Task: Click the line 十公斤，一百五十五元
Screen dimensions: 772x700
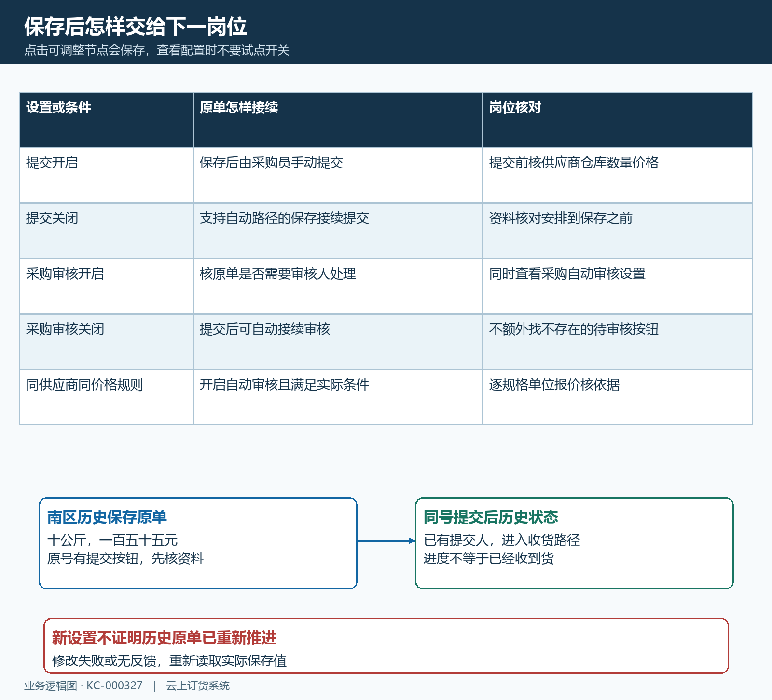Action: (x=112, y=540)
